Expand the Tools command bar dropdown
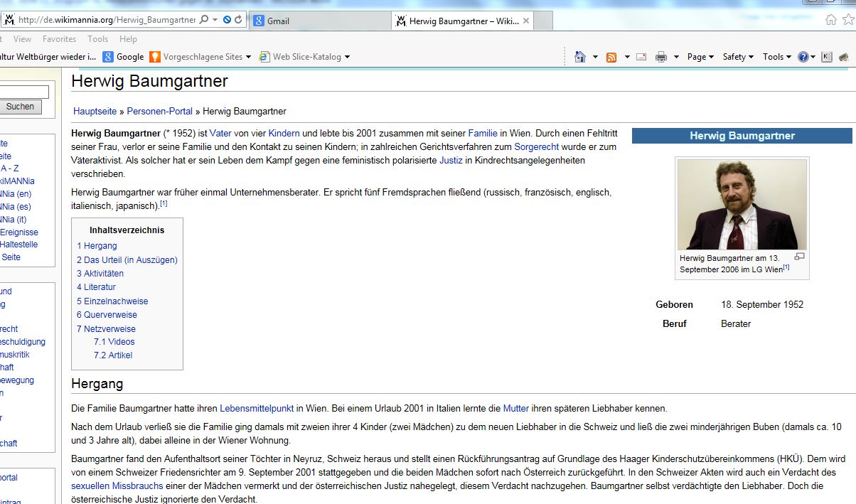The width and height of the screenshot is (856, 504). click(x=776, y=57)
